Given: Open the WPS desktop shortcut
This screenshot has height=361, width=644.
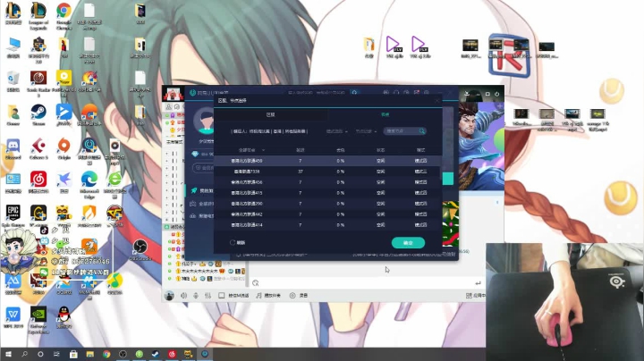Looking at the screenshot, I should coord(13,318).
